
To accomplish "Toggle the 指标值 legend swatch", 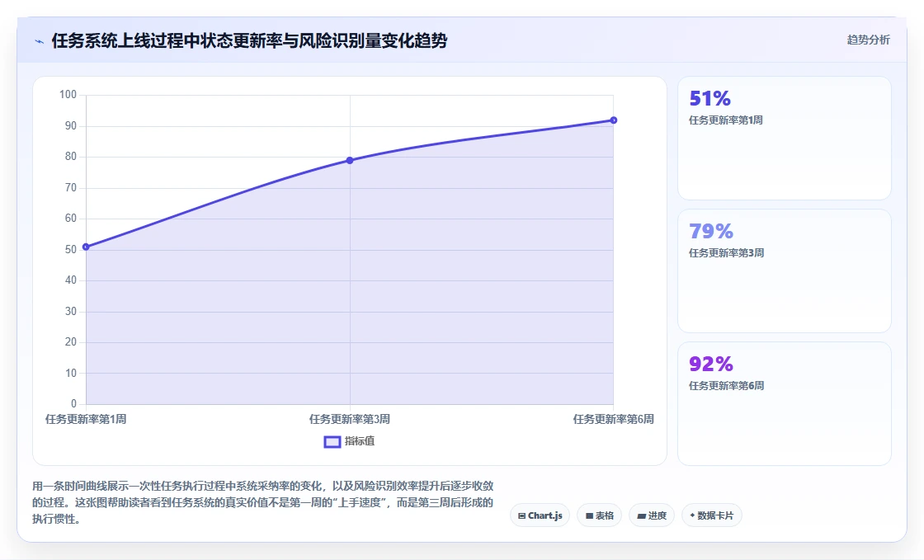I will coord(332,441).
